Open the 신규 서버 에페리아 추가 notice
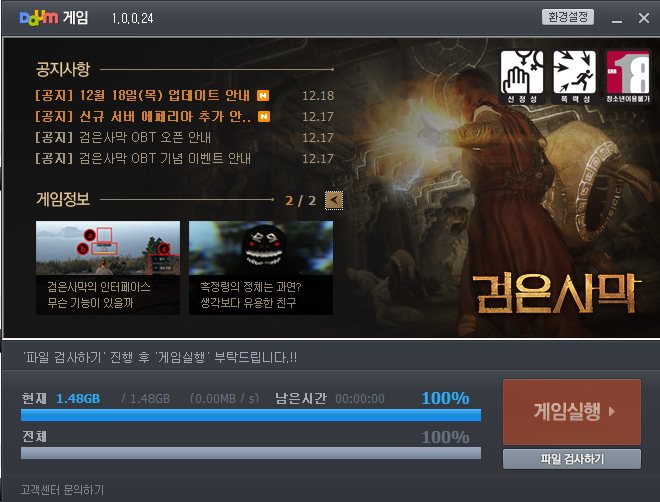The height and width of the screenshot is (502, 660). coord(142,117)
